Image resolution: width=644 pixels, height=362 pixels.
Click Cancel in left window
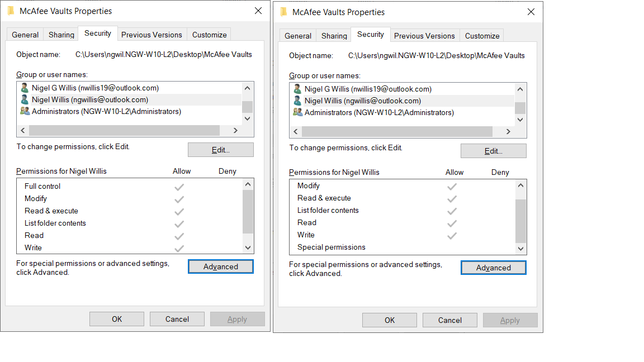click(177, 319)
